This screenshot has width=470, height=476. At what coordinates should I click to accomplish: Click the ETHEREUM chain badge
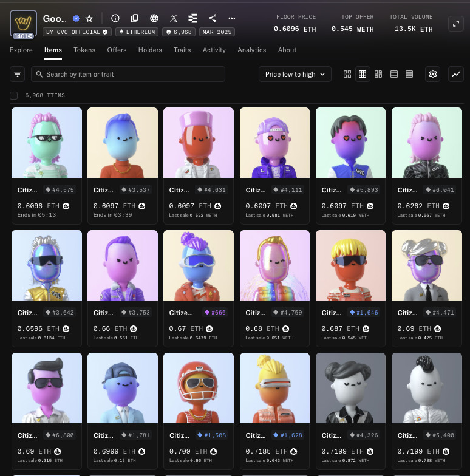(137, 32)
